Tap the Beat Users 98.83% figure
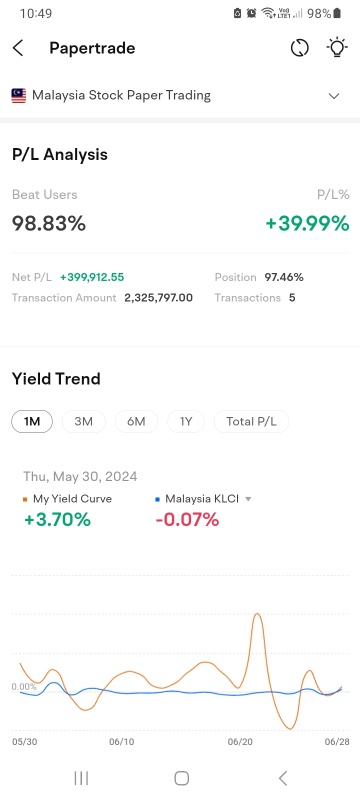 (49, 223)
